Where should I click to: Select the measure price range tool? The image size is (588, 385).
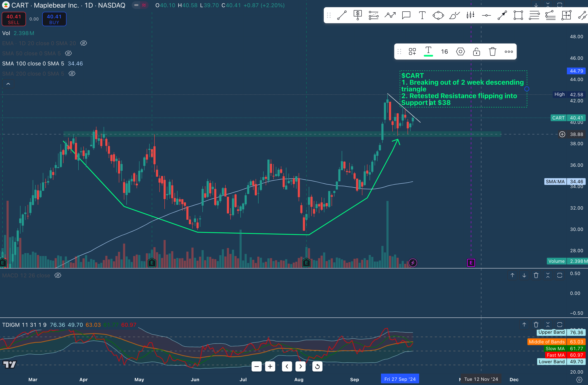tap(566, 15)
